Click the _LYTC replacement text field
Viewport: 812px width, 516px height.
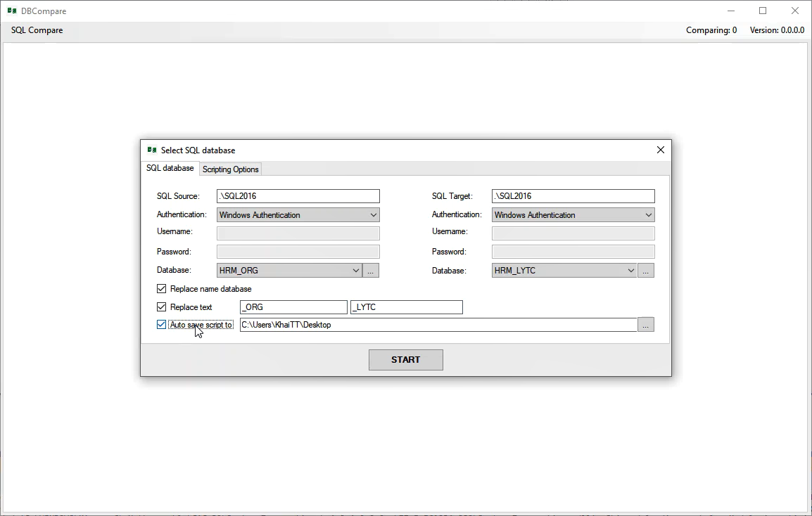click(x=407, y=307)
